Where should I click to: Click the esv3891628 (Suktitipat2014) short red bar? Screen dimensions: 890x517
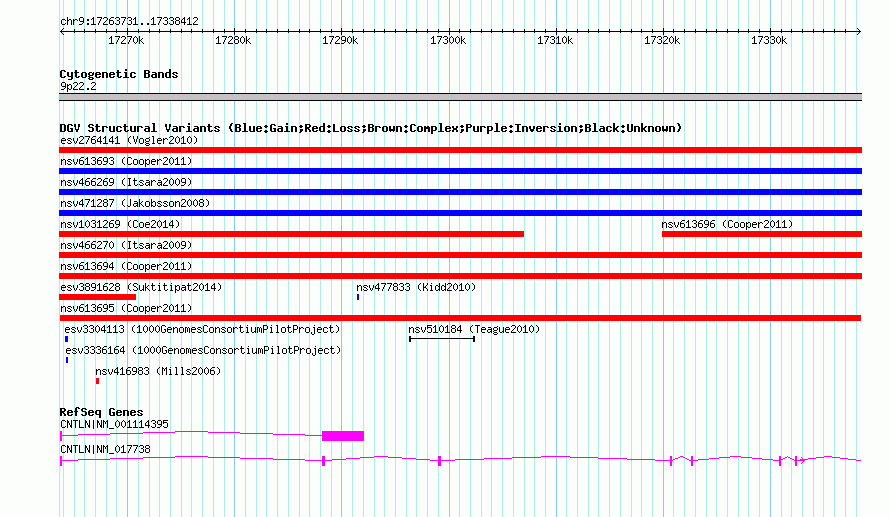[98, 297]
